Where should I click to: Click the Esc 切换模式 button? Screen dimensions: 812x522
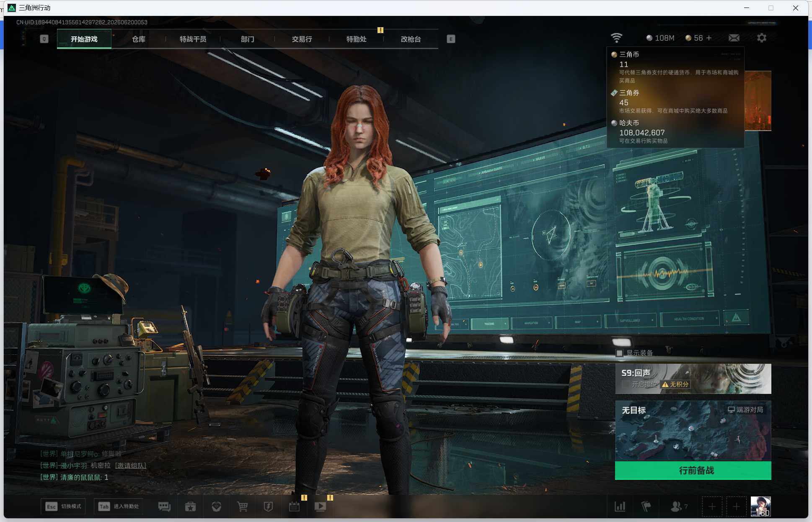[x=63, y=507]
